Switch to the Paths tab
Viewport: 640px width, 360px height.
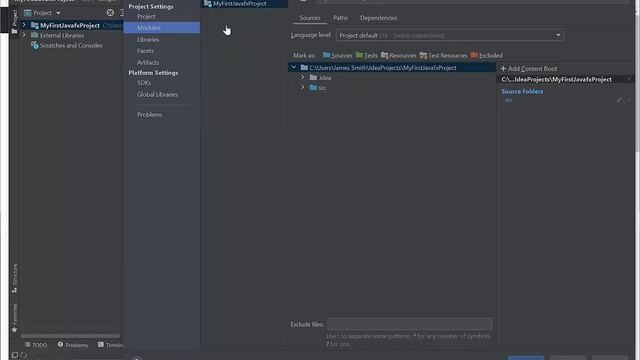pyautogui.click(x=340, y=18)
